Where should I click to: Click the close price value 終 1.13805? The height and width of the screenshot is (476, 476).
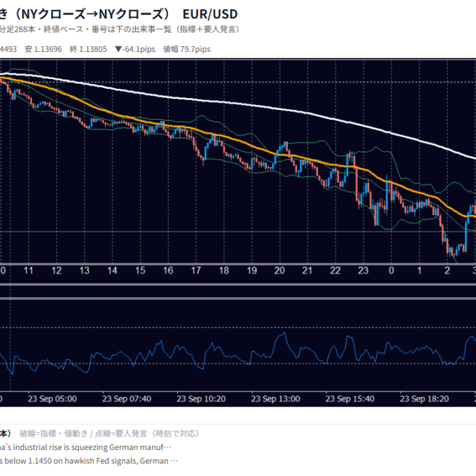[x=88, y=49]
